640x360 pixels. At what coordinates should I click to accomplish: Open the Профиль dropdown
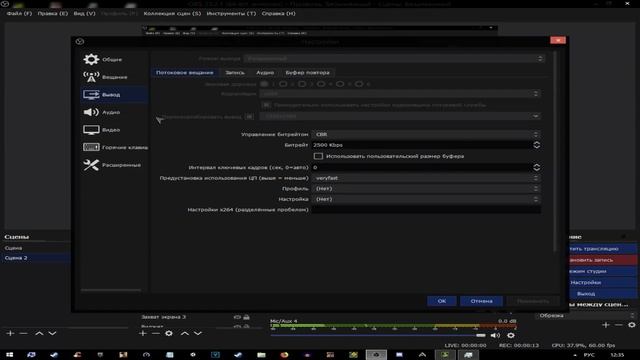[x=426, y=189]
